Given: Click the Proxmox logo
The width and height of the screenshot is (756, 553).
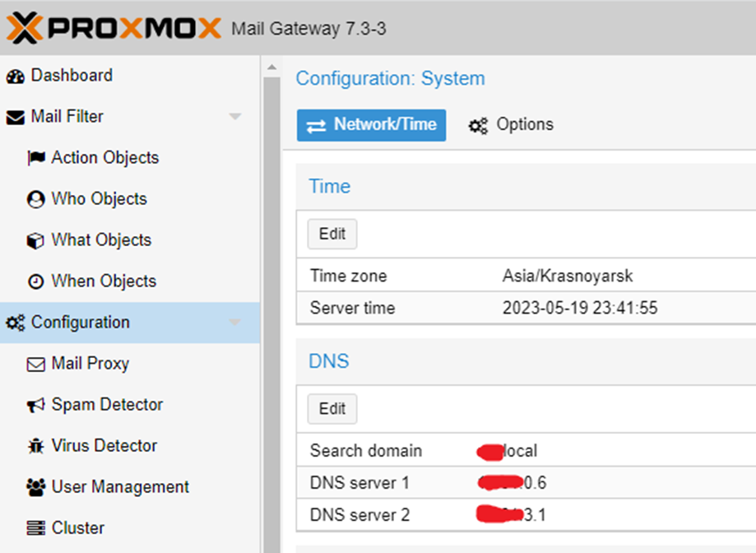Looking at the screenshot, I should coord(114,28).
